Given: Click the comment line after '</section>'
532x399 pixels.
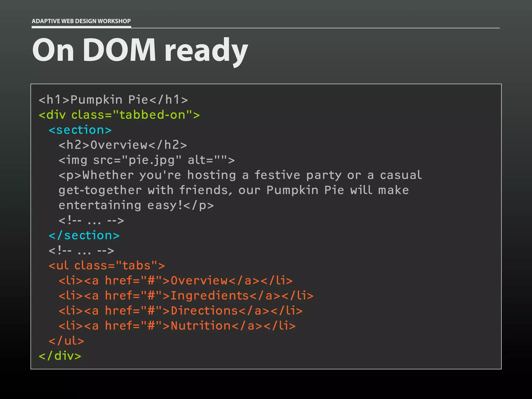Looking at the screenshot, I should (x=81, y=251).
